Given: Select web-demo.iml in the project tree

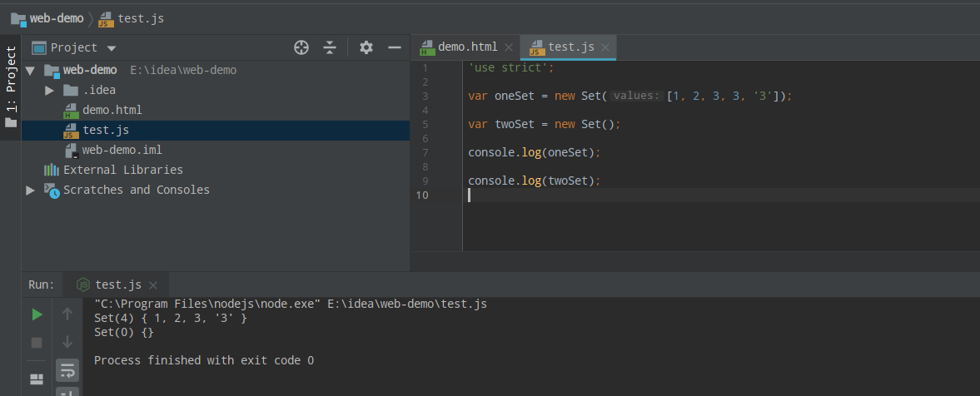Looking at the screenshot, I should 122,150.
